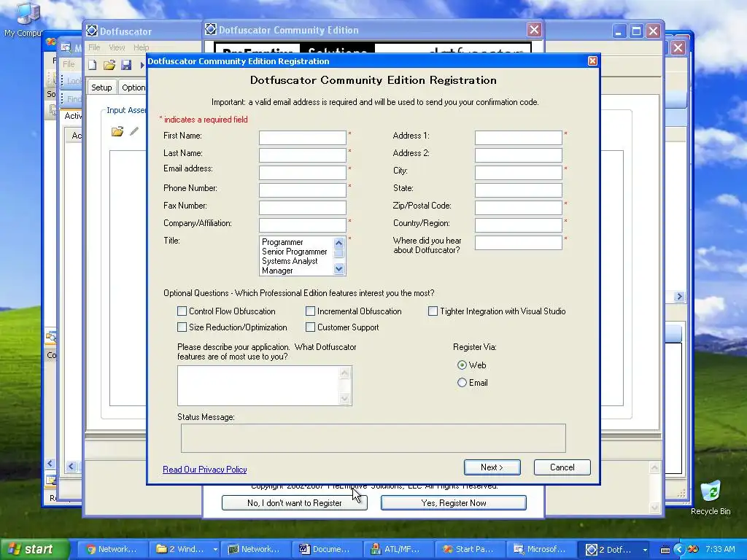
Task: Click the First Name input field
Action: [x=303, y=138]
